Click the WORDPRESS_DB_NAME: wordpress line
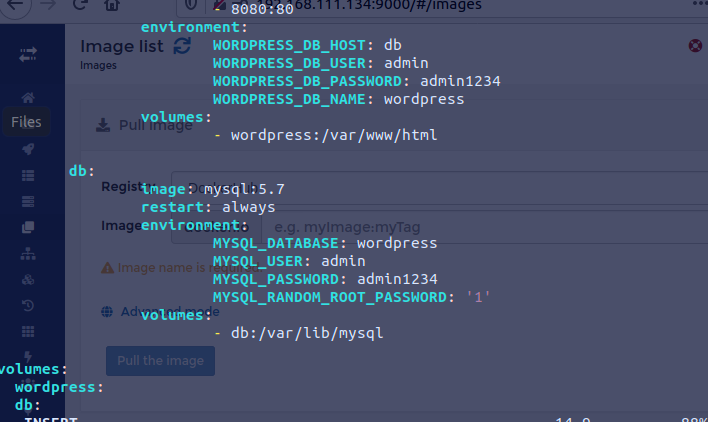Viewport: 708px width, 422px height. click(339, 99)
